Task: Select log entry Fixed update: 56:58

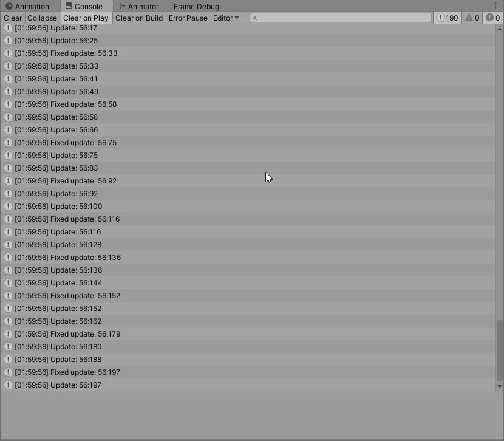Action: [x=248, y=104]
